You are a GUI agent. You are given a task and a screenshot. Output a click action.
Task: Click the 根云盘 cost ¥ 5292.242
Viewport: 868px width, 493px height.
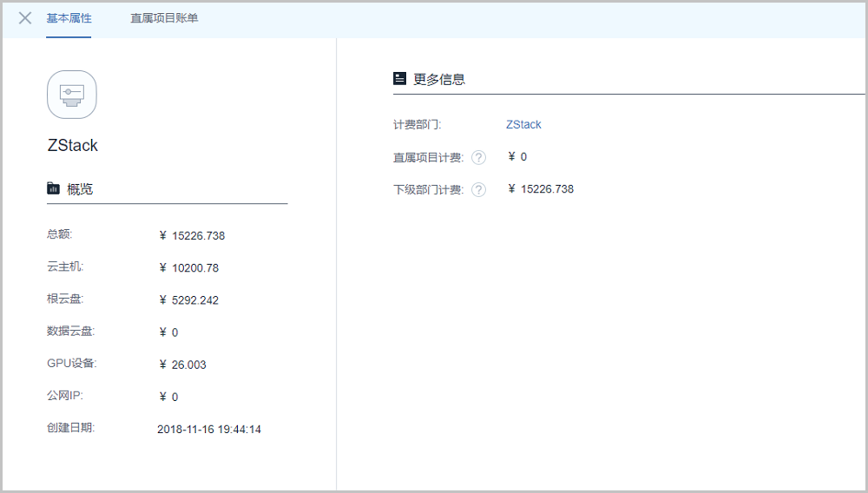189,300
